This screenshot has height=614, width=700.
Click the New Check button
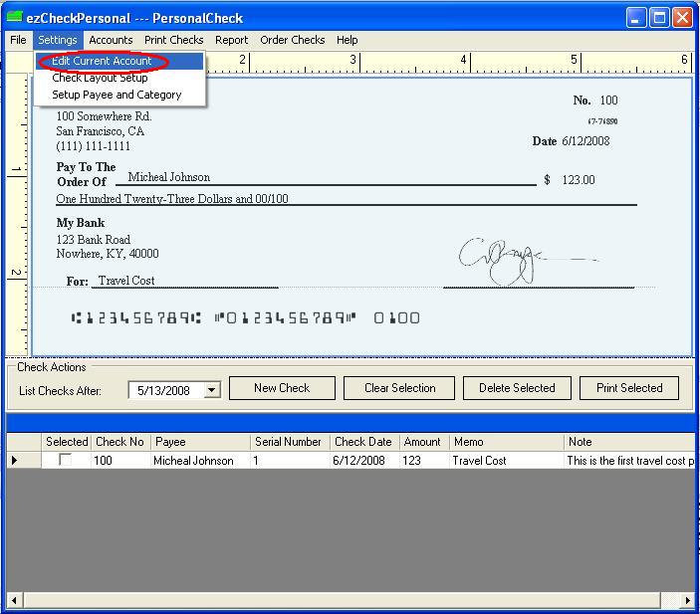tap(282, 388)
